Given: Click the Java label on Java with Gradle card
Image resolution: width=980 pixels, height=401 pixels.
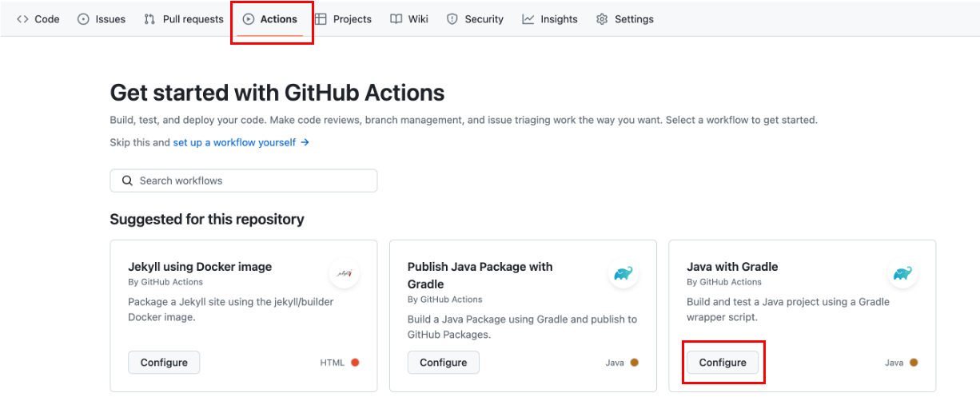Looking at the screenshot, I should pyautogui.click(x=894, y=363).
